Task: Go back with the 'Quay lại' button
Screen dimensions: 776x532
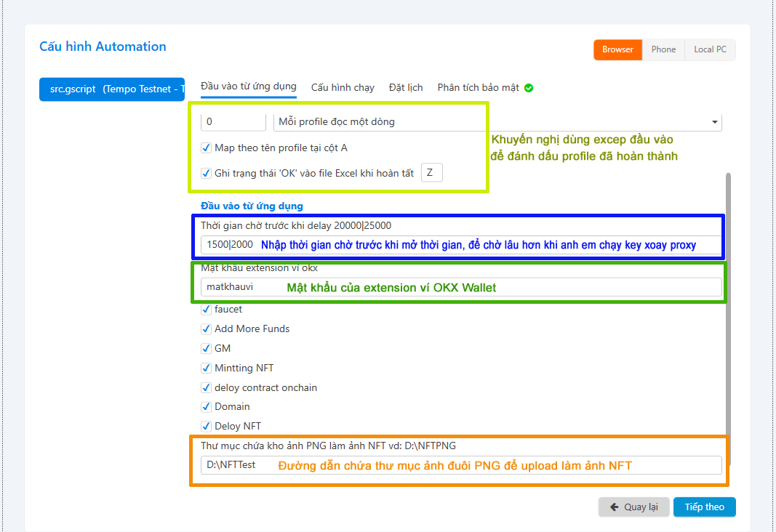Action: pyautogui.click(x=633, y=507)
